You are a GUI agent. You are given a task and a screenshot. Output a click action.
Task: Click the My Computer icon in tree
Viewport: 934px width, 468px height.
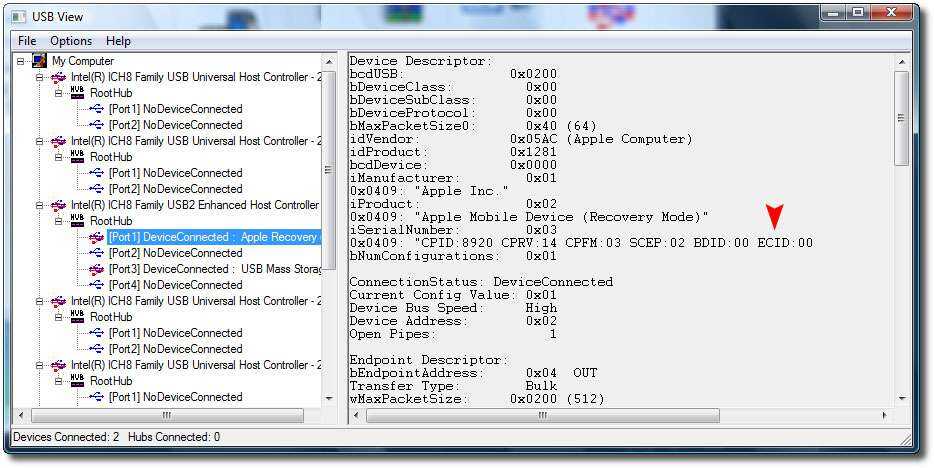(x=40, y=61)
